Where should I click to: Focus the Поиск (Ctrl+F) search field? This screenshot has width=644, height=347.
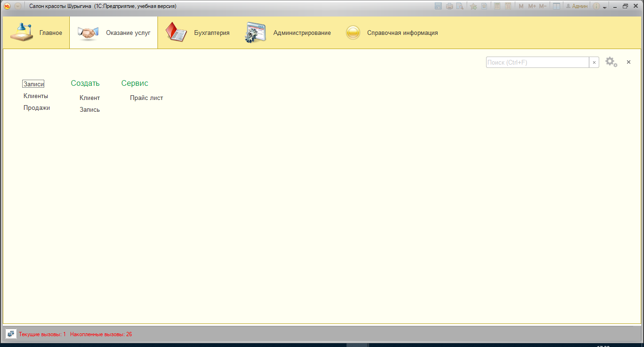tap(537, 62)
